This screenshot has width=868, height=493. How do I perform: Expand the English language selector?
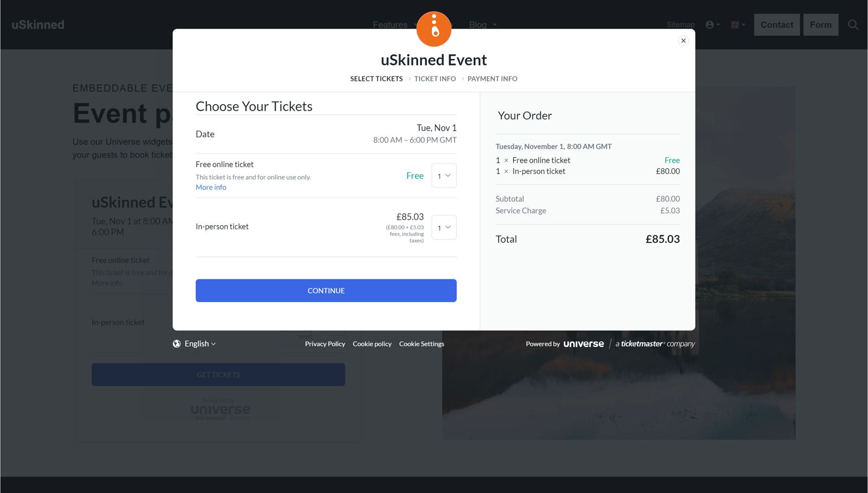198,343
